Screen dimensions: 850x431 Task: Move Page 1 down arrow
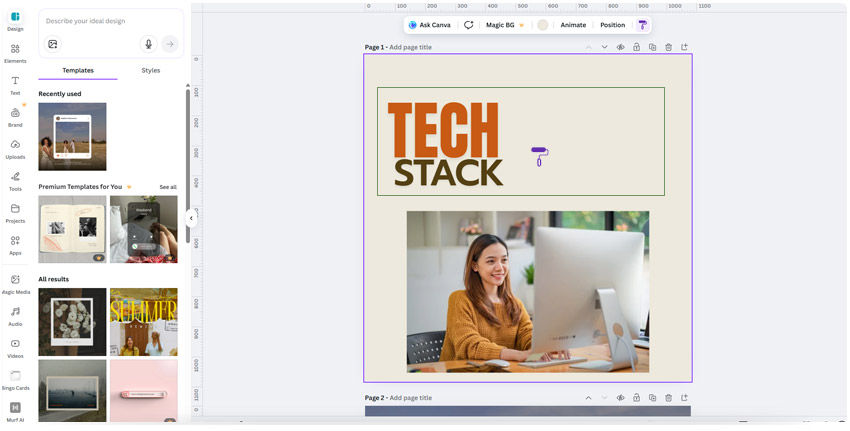pyautogui.click(x=604, y=47)
